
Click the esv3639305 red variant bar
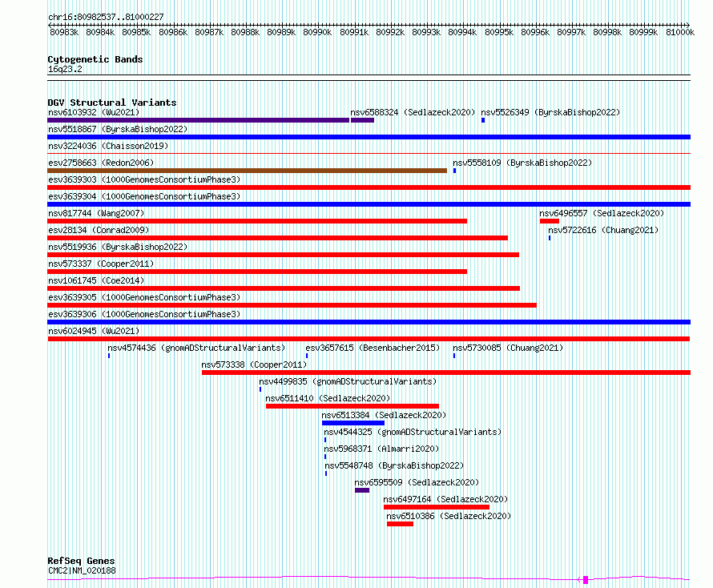tap(292, 305)
